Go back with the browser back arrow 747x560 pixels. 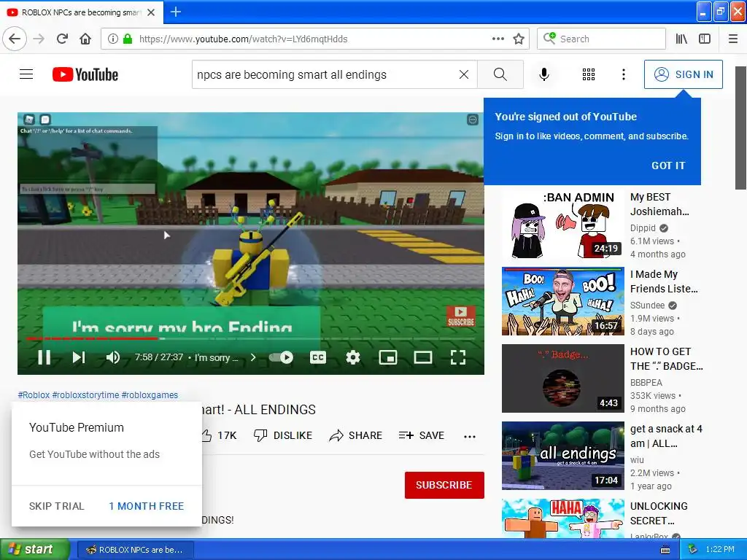(x=15, y=39)
